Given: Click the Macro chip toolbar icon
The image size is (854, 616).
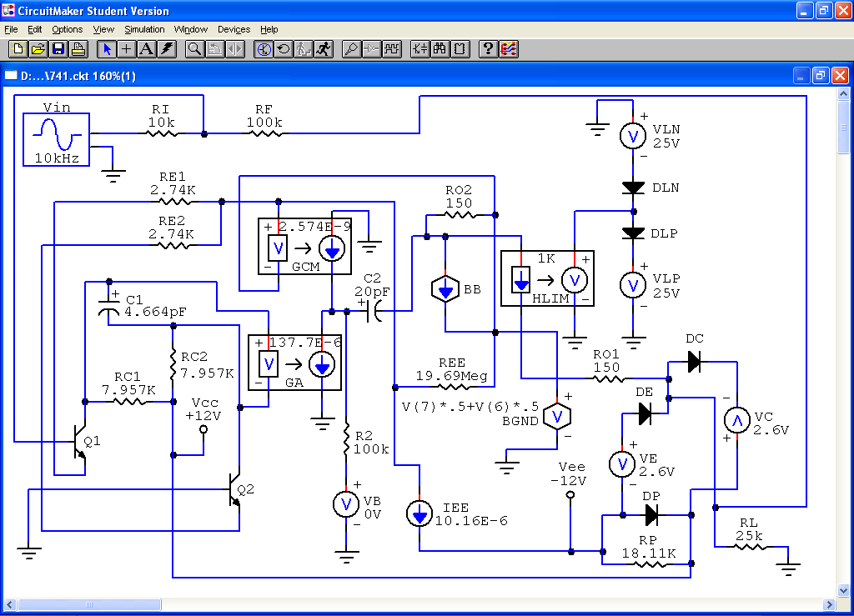Looking at the screenshot, I should (460, 49).
